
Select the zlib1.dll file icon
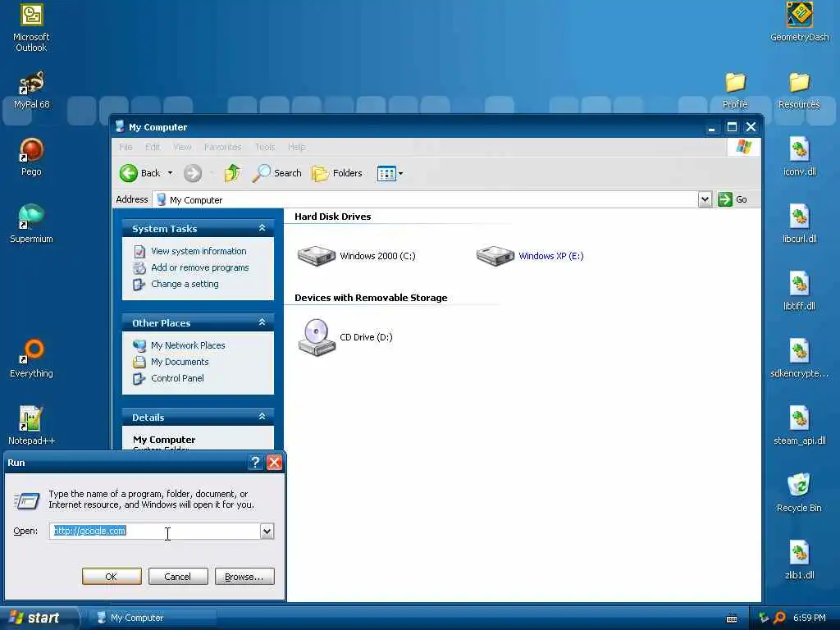tap(799, 560)
